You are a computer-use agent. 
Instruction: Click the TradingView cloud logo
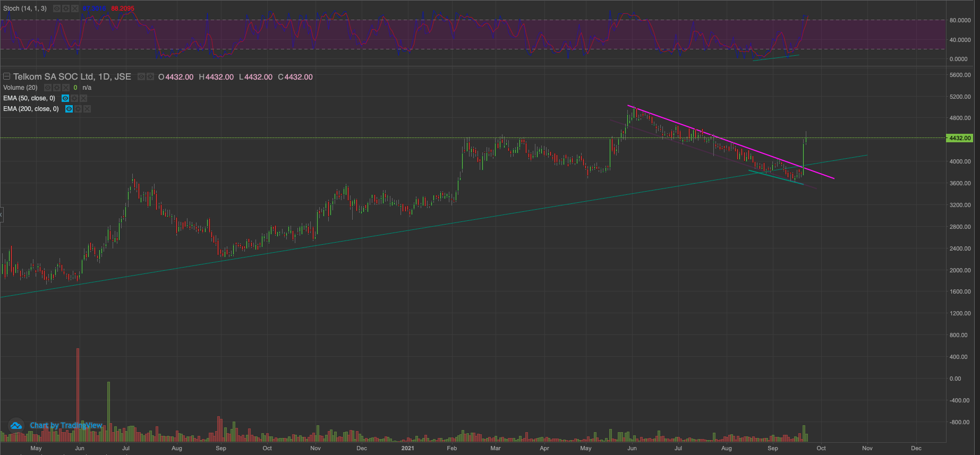click(16, 425)
